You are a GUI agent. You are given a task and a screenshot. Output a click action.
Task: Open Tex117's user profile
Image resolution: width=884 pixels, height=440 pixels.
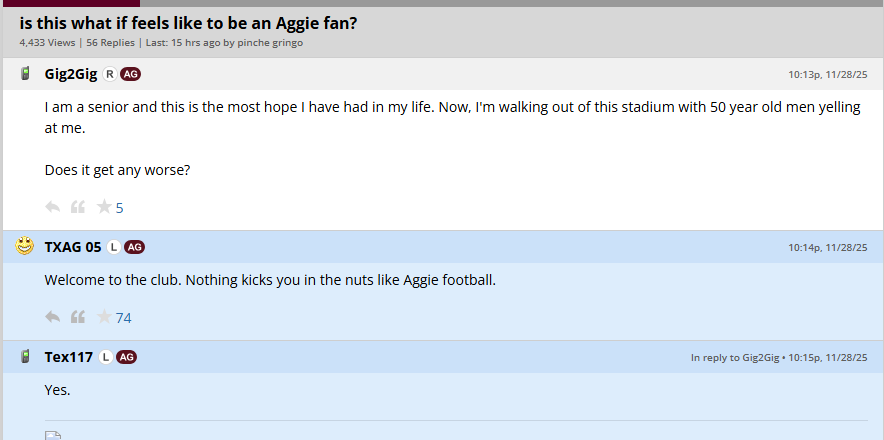[x=69, y=357]
